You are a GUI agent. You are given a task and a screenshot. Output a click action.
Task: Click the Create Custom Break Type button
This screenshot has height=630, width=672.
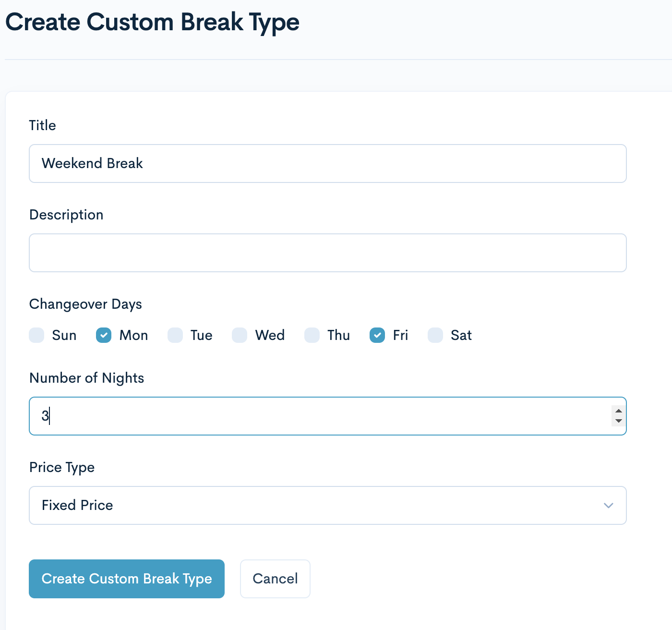coord(127,579)
